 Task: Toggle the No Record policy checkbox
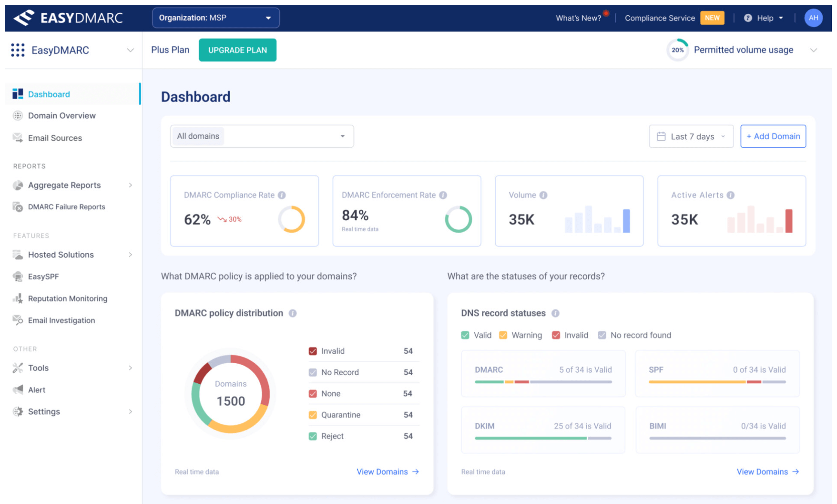313,372
